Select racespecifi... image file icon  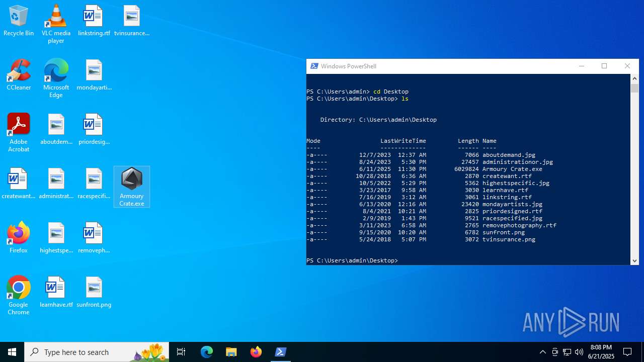click(94, 184)
